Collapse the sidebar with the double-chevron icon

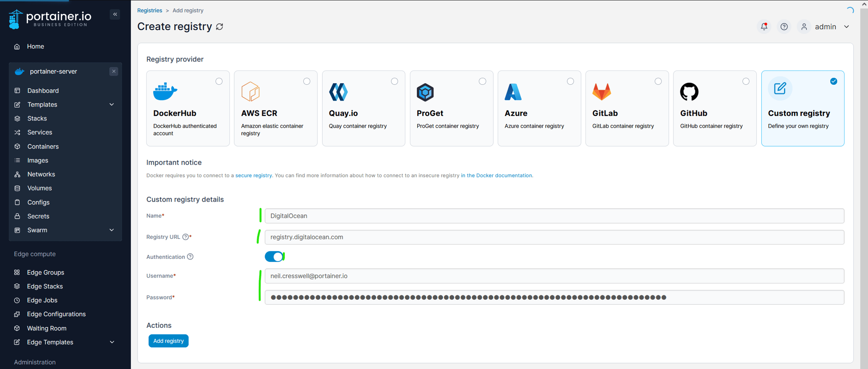[115, 14]
